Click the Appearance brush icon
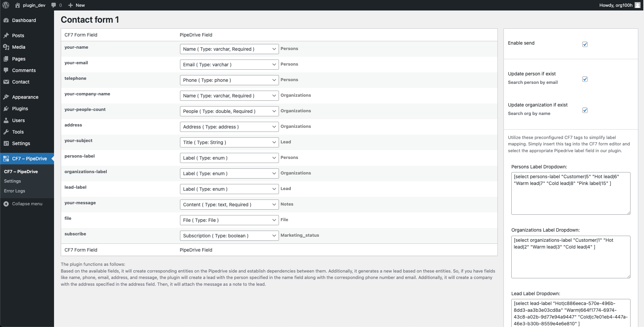644x327 pixels. point(6,97)
